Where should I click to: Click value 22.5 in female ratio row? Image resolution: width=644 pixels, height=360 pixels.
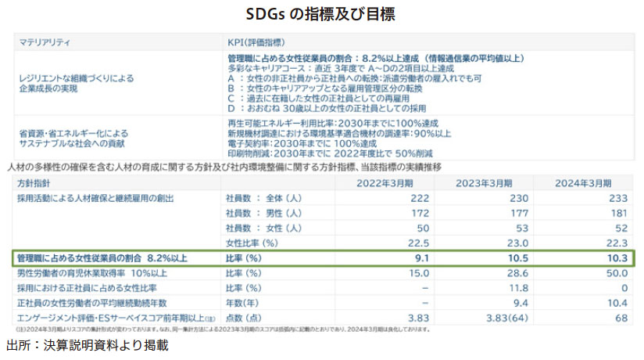[418, 243]
